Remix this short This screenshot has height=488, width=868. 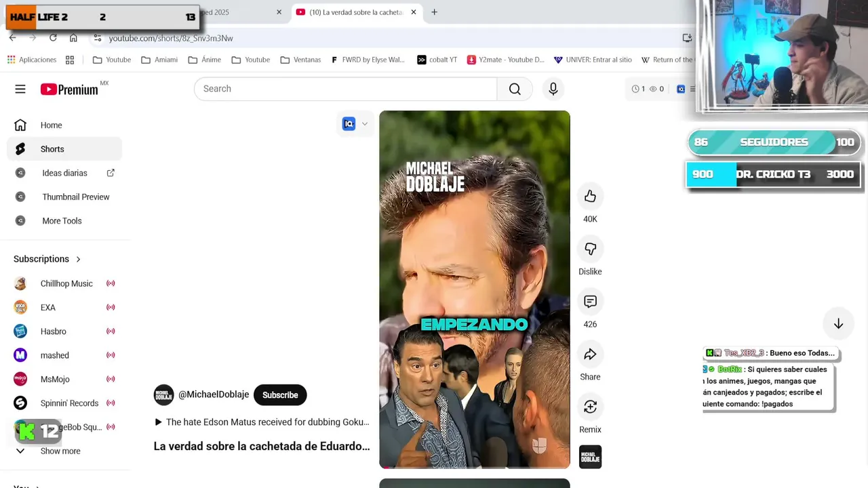coord(590,407)
